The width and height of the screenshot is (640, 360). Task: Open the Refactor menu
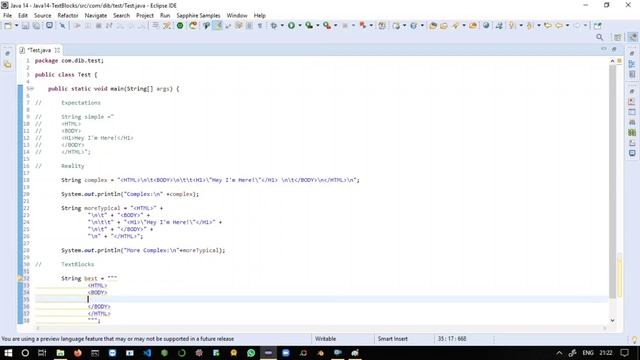68,16
